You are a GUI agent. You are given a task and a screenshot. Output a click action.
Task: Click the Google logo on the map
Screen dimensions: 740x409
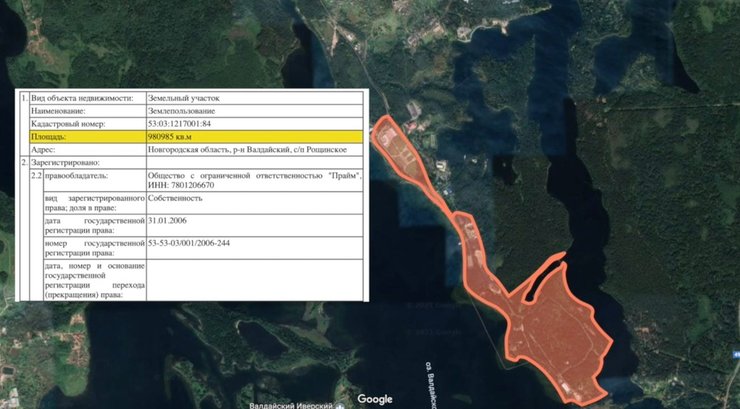pos(375,399)
